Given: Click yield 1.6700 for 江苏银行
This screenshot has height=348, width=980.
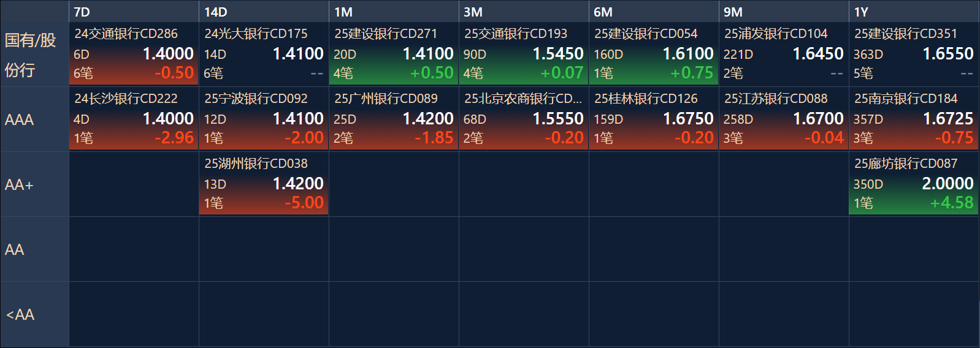Looking at the screenshot, I should pos(818,119).
